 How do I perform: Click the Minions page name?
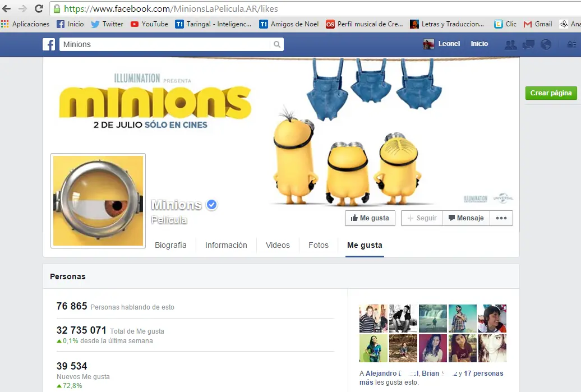176,205
